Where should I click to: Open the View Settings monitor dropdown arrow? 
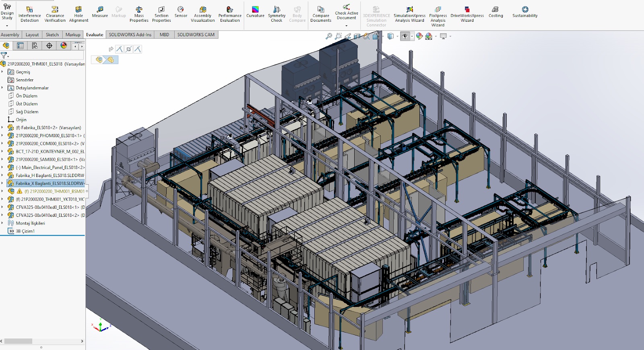(x=450, y=36)
